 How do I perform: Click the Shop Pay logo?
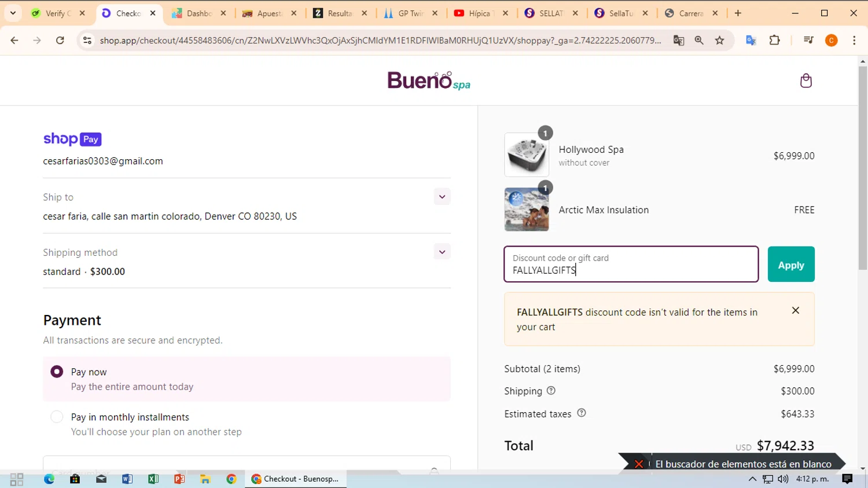coord(72,139)
